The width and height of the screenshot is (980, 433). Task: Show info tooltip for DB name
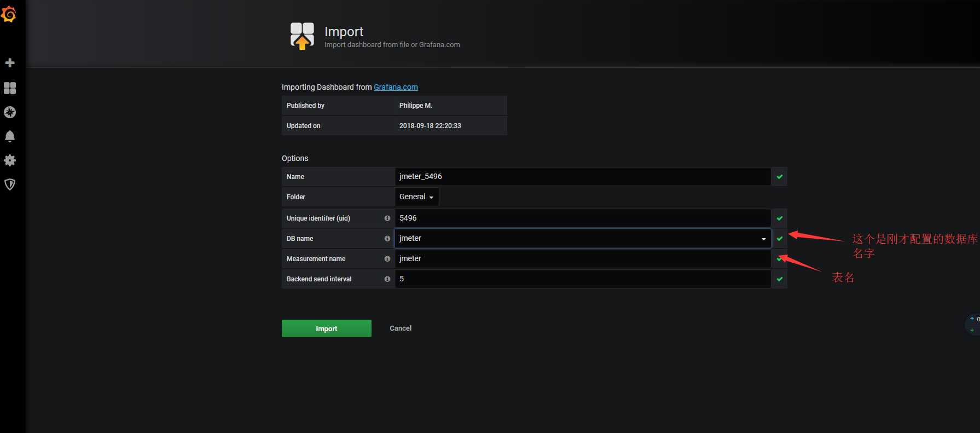point(387,239)
